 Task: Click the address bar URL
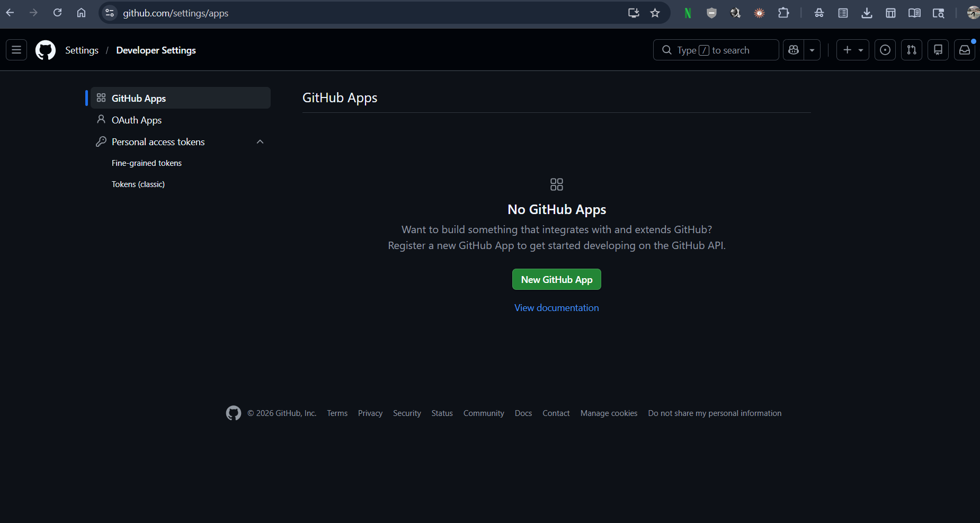tap(176, 13)
